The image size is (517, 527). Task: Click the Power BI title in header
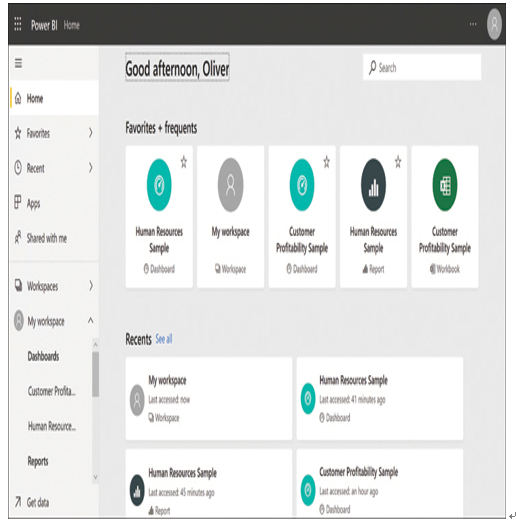44,25
